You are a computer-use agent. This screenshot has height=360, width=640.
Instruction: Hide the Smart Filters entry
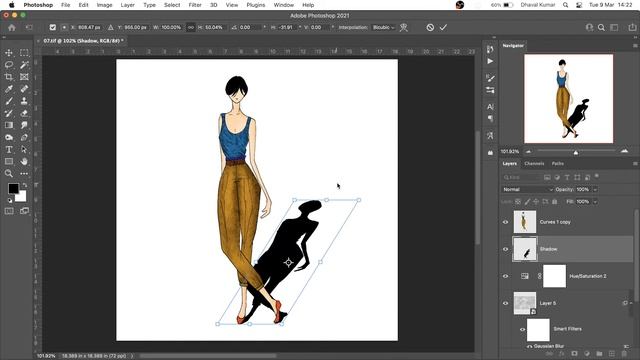522,329
